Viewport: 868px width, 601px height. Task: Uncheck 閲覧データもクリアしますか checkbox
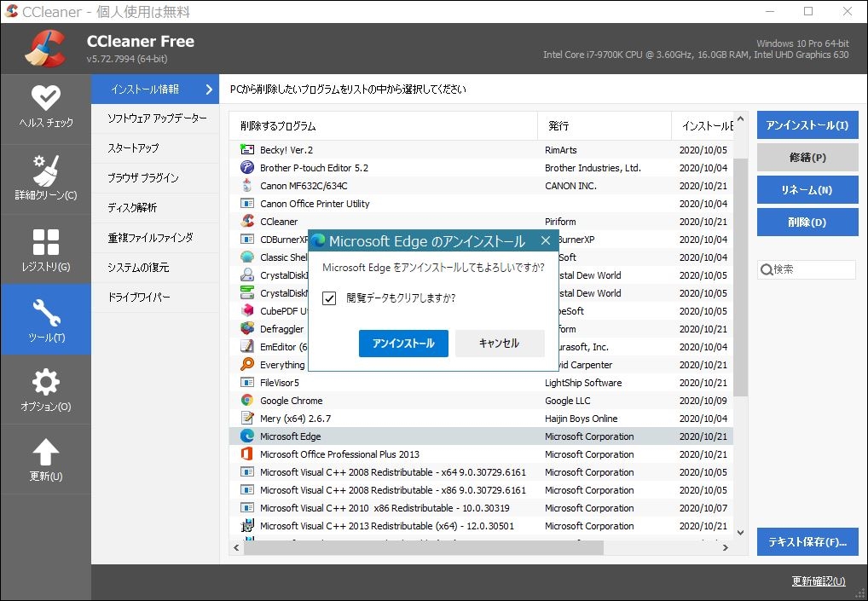329,298
